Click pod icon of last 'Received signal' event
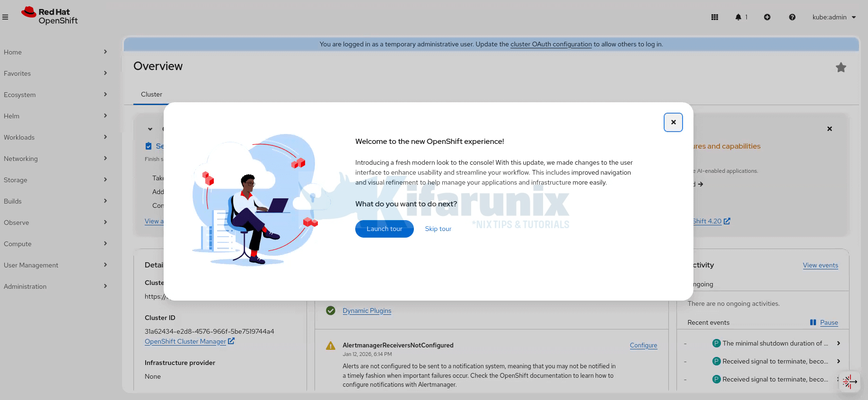 coord(716,379)
